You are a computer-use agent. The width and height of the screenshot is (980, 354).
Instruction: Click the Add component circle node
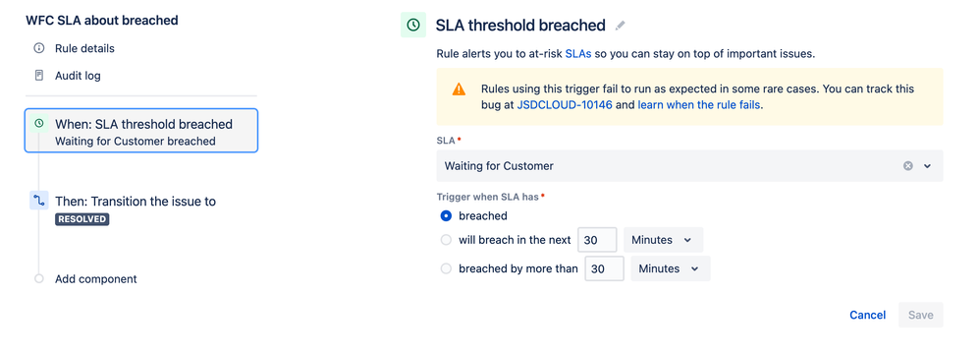pyautogui.click(x=38, y=279)
